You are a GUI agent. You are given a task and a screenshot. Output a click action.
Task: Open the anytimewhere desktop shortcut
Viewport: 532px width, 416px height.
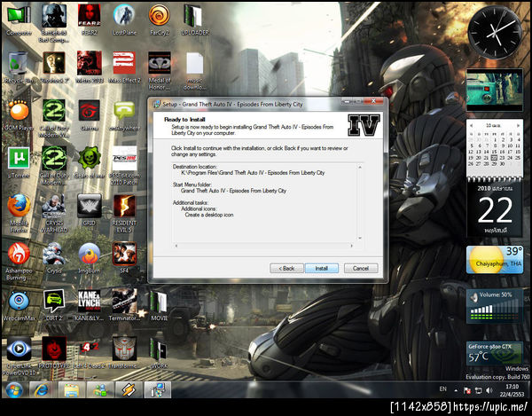click(x=124, y=115)
